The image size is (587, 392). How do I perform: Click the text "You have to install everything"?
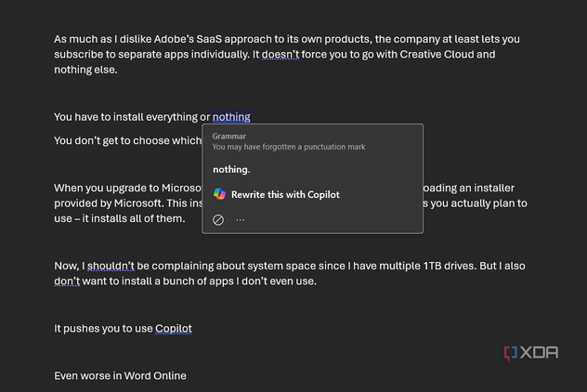pyautogui.click(x=125, y=117)
